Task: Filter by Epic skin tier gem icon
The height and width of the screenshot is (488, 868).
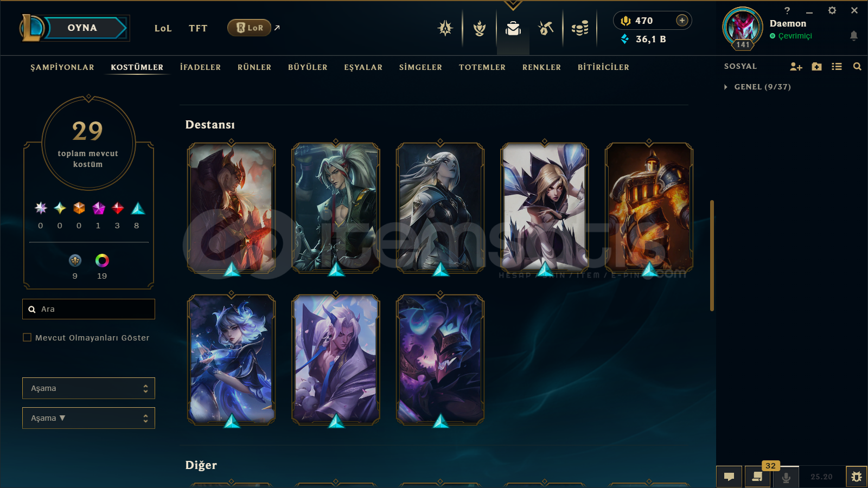Action: click(138, 208)
